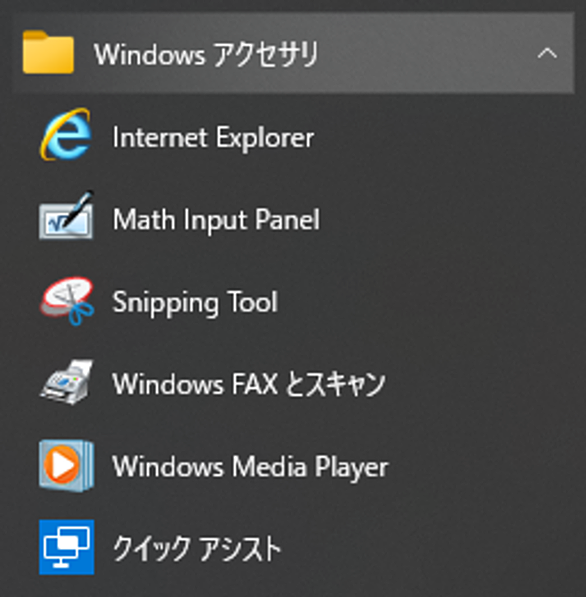The width and height of the screenshot is (586, 597).
Task: Collapse the group via the Windows アクセサリ title text
Action: [206, 54]
